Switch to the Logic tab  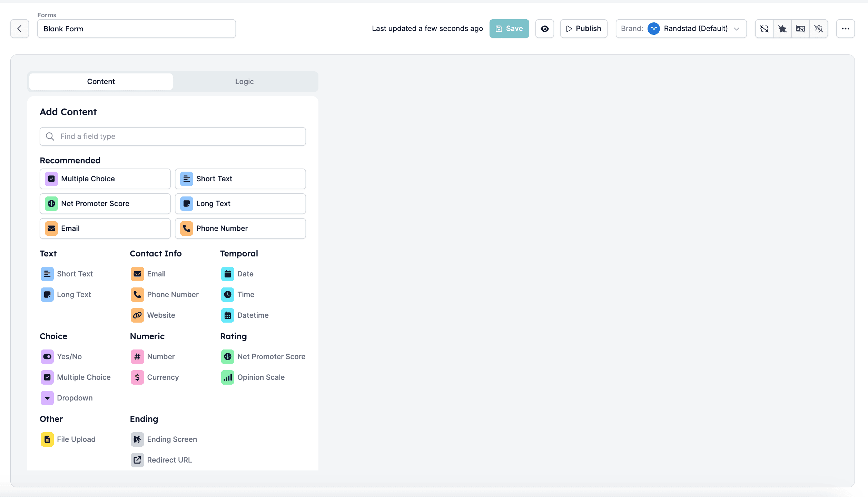[244, 82]
